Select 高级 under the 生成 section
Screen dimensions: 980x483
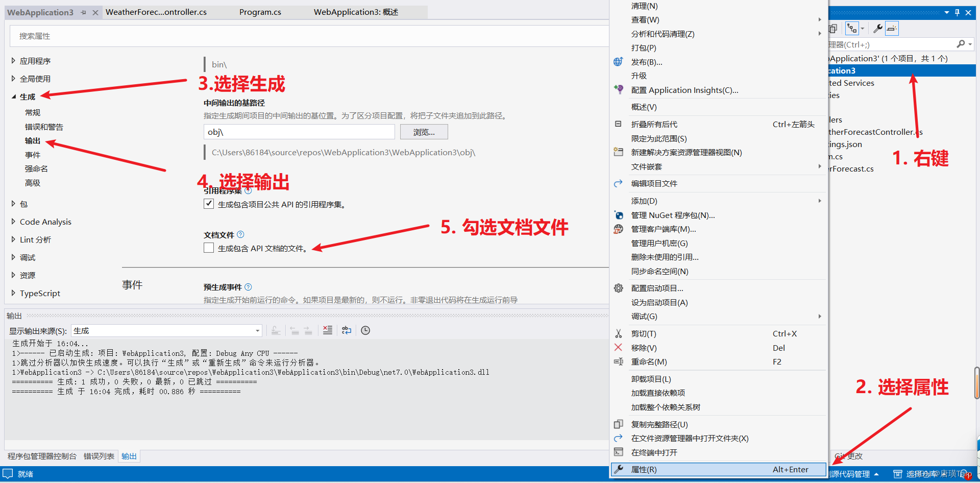33,183
